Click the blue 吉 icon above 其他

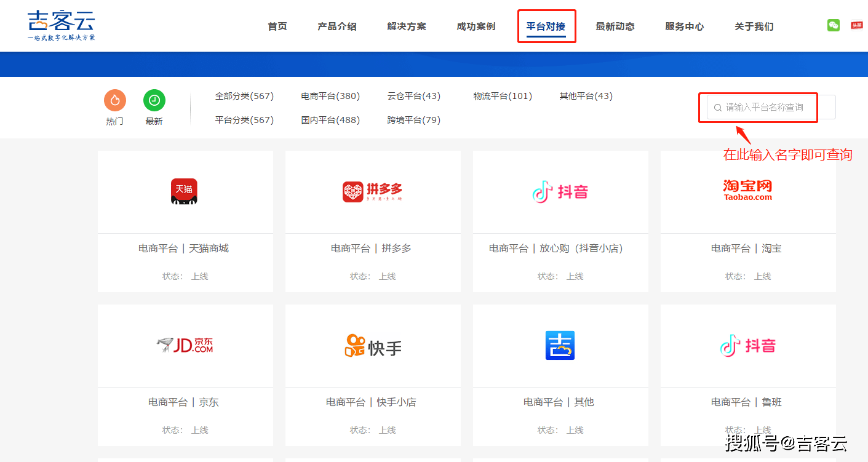tap(560, 345)
